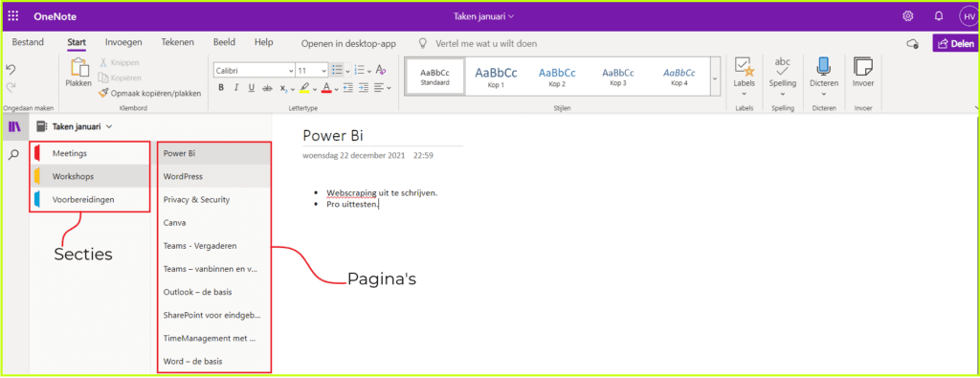Toggle underline formatting
The image size is (980, 378).
pos(252,88)
